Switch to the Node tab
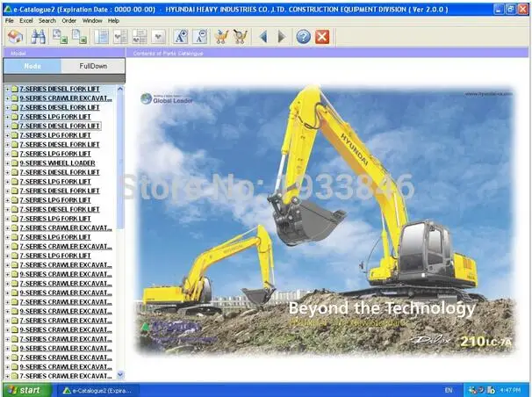The height and width of the screenshot is (397, 532). point(32,66)
